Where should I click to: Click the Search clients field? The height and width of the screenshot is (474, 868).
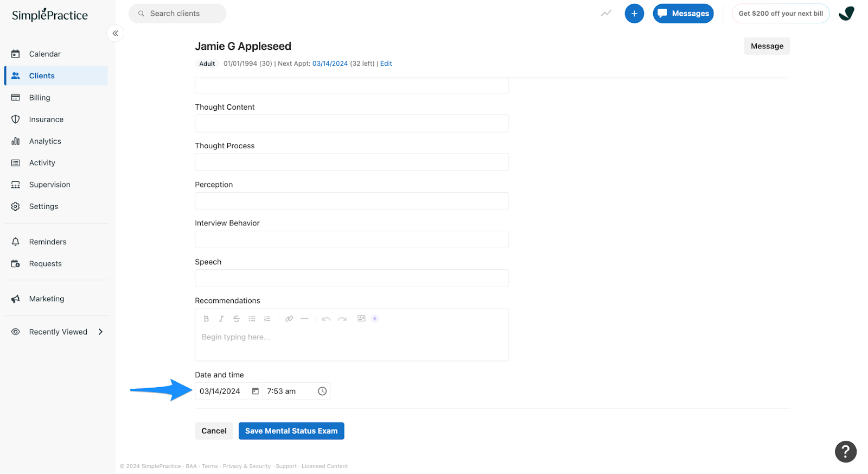177,14
